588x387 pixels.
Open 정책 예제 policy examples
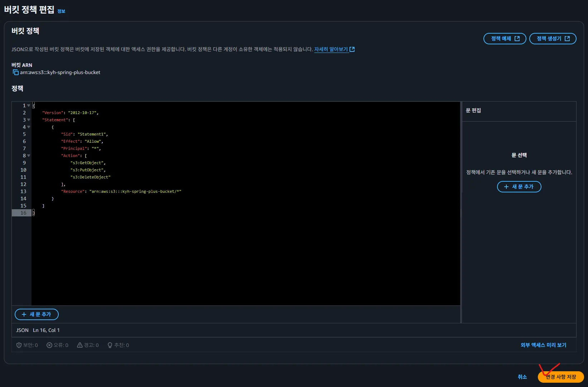pyautogui.click(x=505, y=39)
